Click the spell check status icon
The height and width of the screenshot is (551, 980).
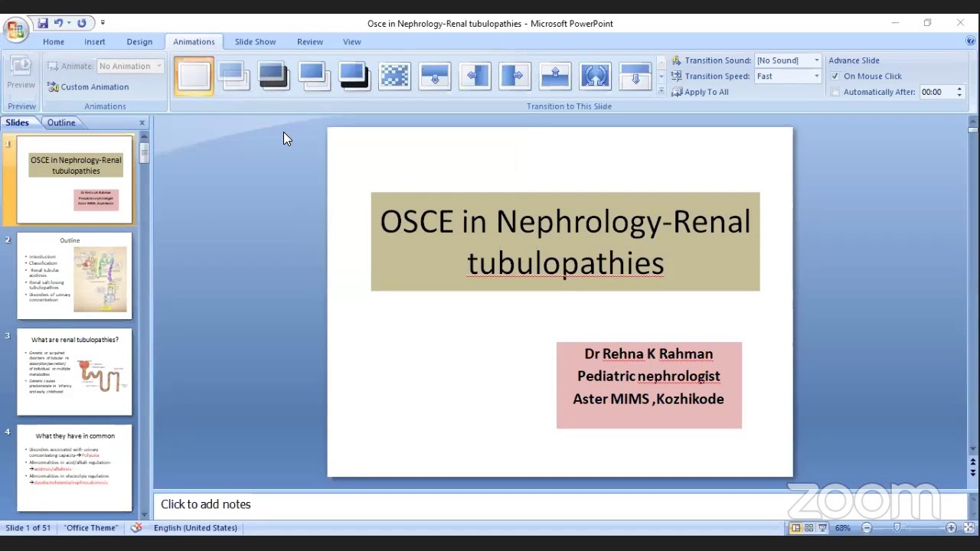136,528
